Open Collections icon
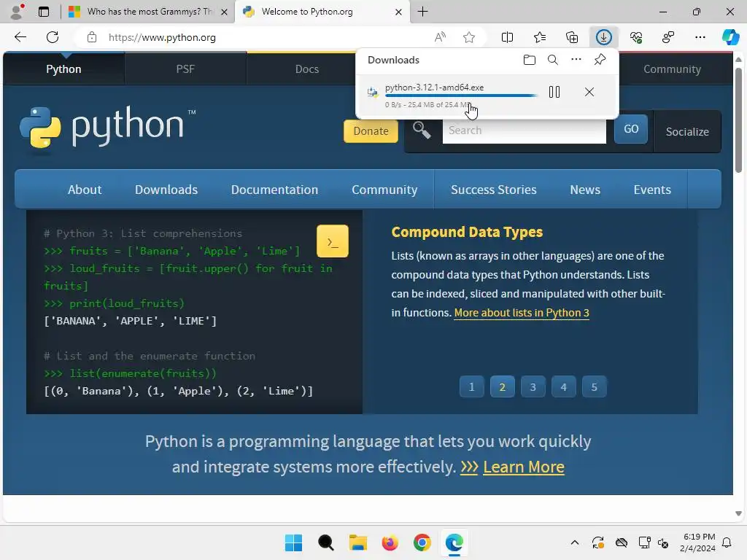 coord(572,37)
